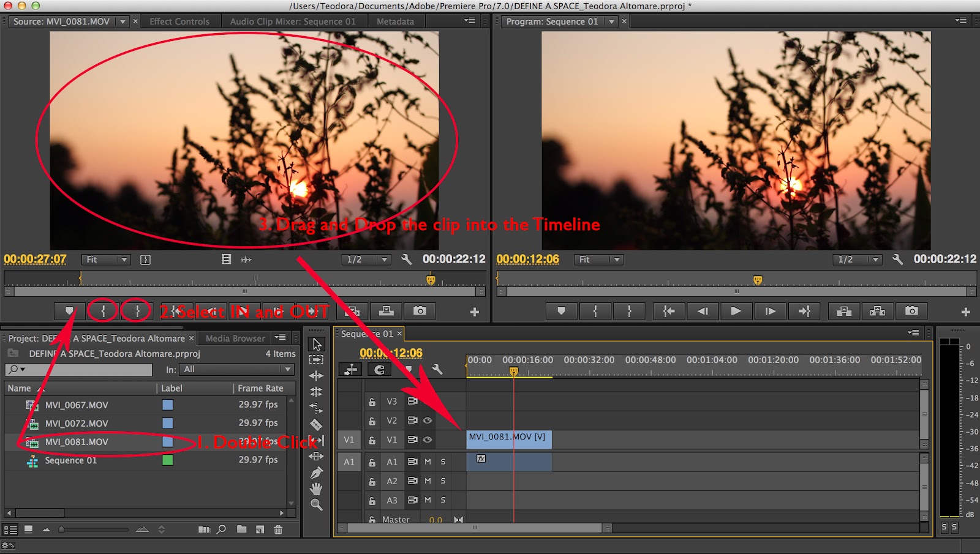980x554 pixels.
Task: Toggle Snap magnet in timeline
Action: (379, 369)
